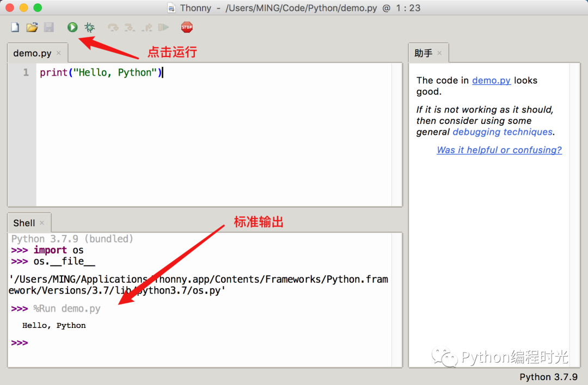Click the Step out icon
Image resolution: width=588 pixels, height=385 pixels.
coord(146,27)
